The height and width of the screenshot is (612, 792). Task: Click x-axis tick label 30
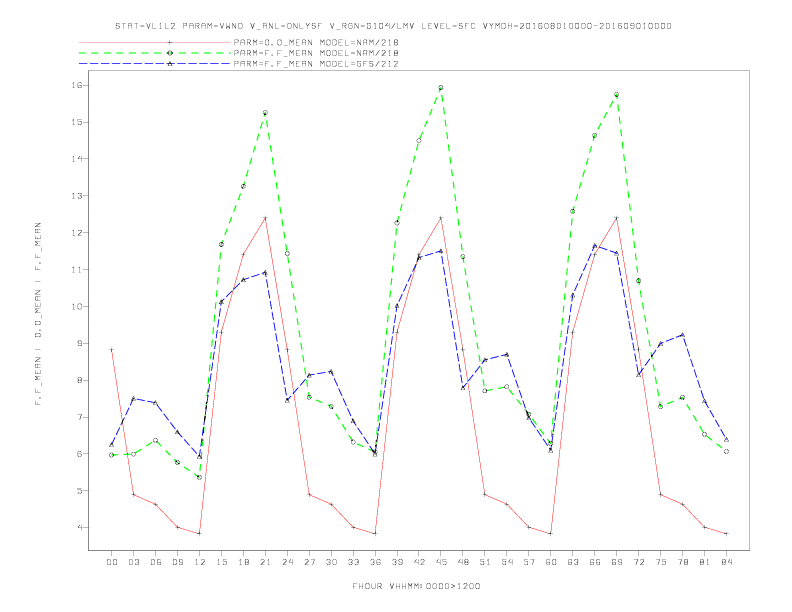[x=331, y=562]
